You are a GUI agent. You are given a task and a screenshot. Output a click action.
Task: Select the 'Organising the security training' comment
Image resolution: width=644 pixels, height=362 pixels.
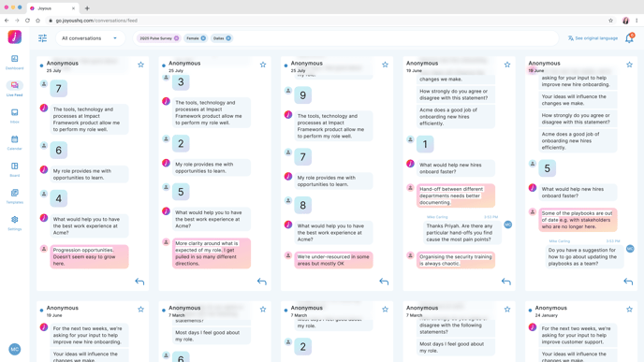click(x=456, y=260)
